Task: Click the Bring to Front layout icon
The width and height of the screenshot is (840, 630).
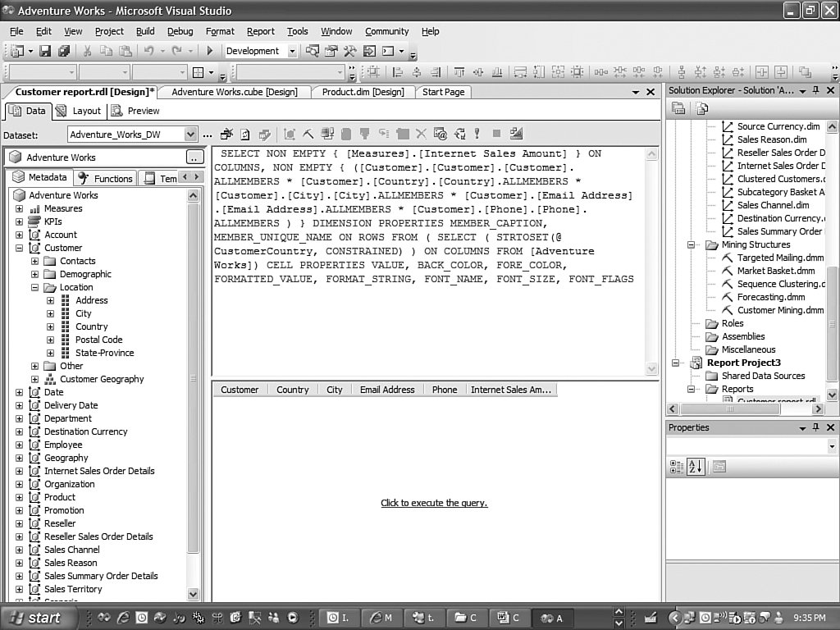Action: (805, 72)
